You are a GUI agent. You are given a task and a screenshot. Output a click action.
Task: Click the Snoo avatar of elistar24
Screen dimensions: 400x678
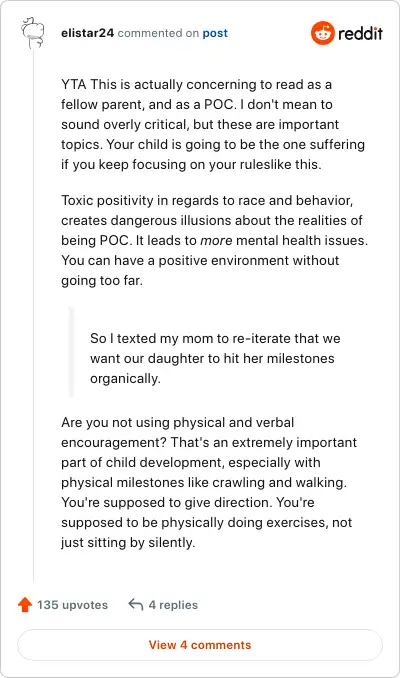coord(33,33)
